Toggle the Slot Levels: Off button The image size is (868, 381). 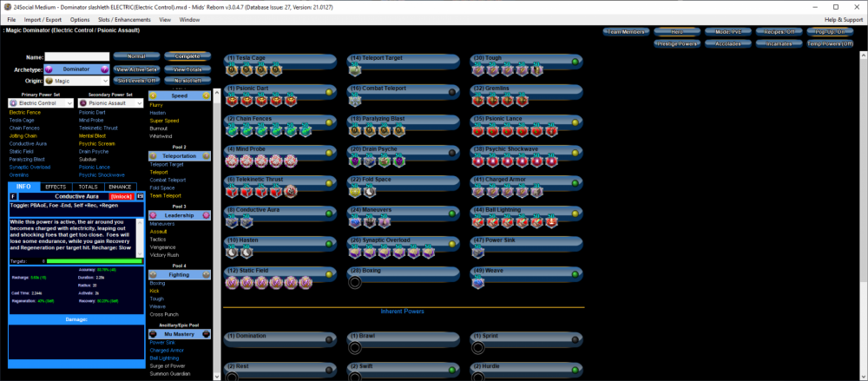pos(136,80)
